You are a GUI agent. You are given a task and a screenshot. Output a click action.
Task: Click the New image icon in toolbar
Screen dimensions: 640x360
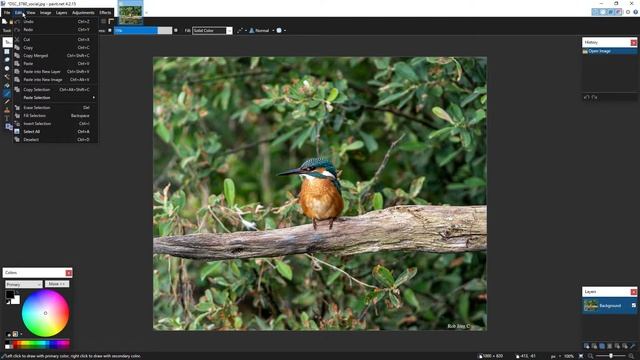[x=4, y=21]
